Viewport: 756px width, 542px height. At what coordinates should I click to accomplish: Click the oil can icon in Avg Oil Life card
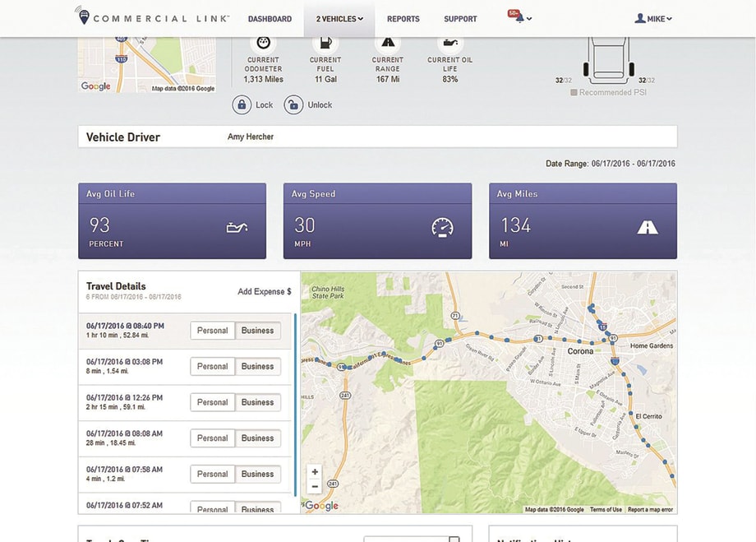point(237,227)
